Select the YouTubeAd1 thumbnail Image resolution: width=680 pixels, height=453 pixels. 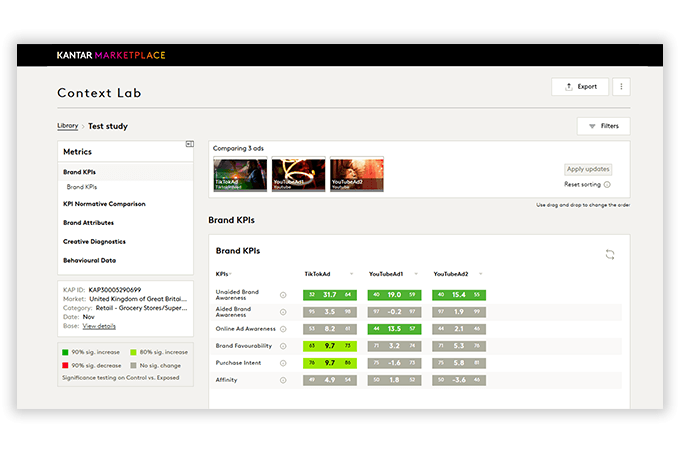pos(298,175)
